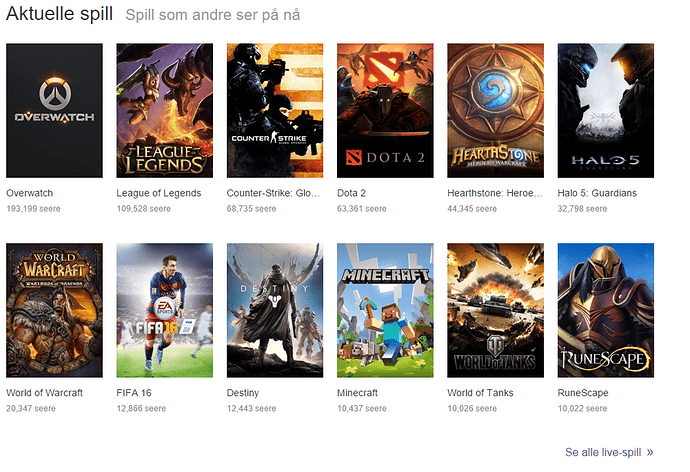Click the '44,345 seere' viewer count
Viewport: 690px width, 472px height.
coord(472,209)
